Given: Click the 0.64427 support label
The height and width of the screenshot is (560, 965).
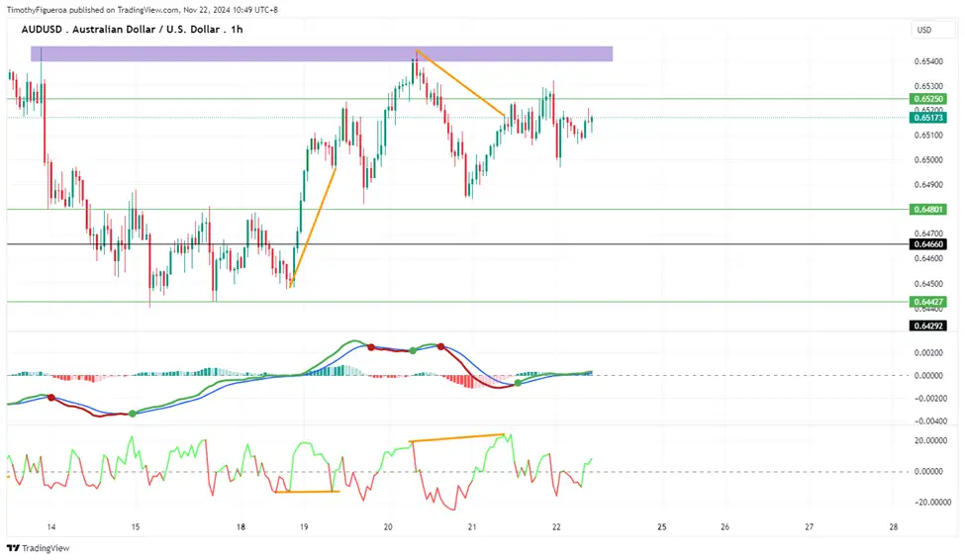Looking at the screenshot, I should click(x=928, y=302).
